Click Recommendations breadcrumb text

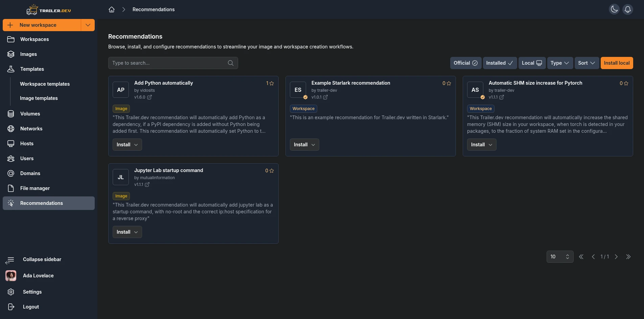[x=154, y=9]
